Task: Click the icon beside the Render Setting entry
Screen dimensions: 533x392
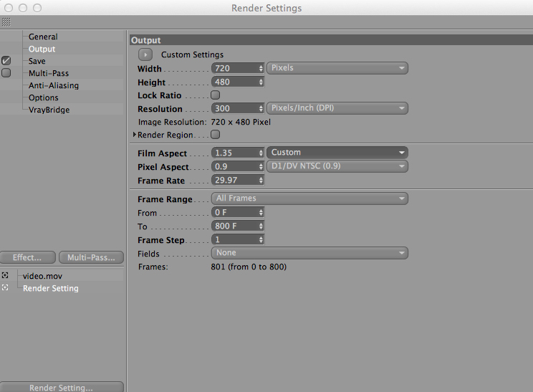Action: pyautogui.click(x=5, y=288)
